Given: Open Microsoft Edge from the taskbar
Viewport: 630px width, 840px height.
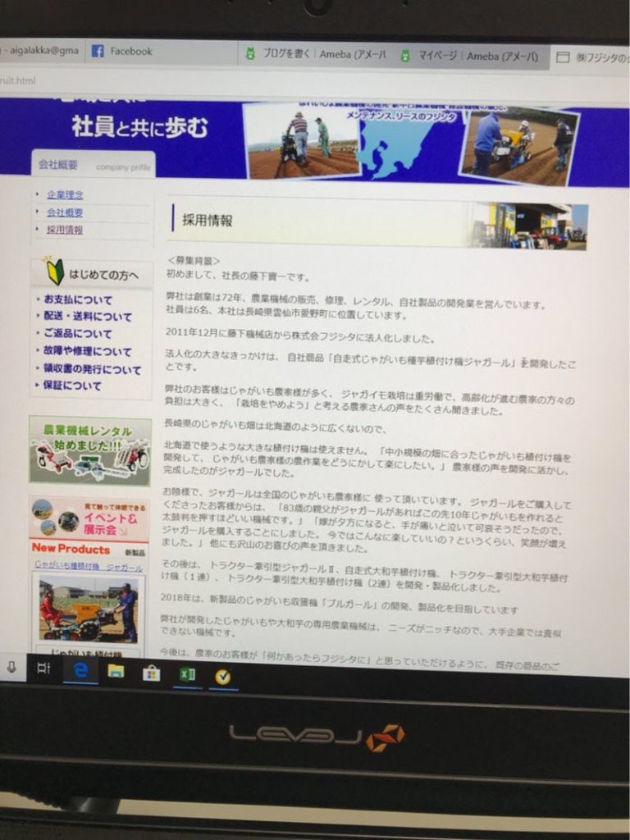Looking at the screenshot, I should (x=80, y=670).
